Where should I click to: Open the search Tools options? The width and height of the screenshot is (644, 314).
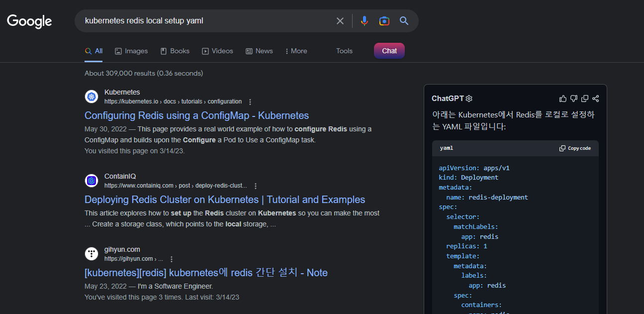[x=344, y=51]
